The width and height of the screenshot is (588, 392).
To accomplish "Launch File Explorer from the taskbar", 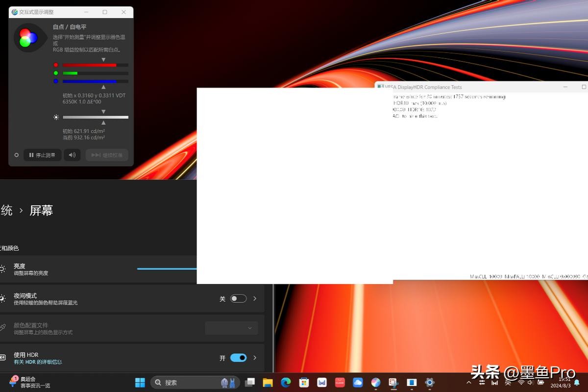I will tap(268, 382).
